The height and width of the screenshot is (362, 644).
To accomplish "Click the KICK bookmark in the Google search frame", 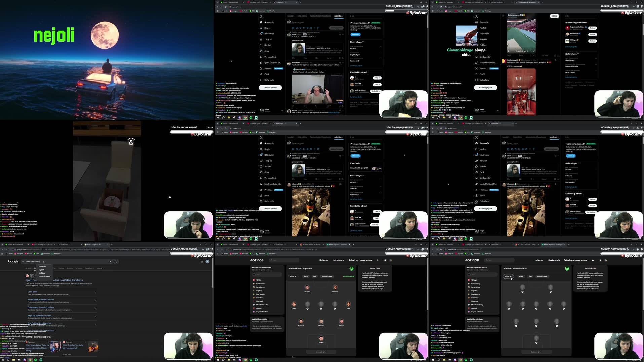I will tap(37, 254).
